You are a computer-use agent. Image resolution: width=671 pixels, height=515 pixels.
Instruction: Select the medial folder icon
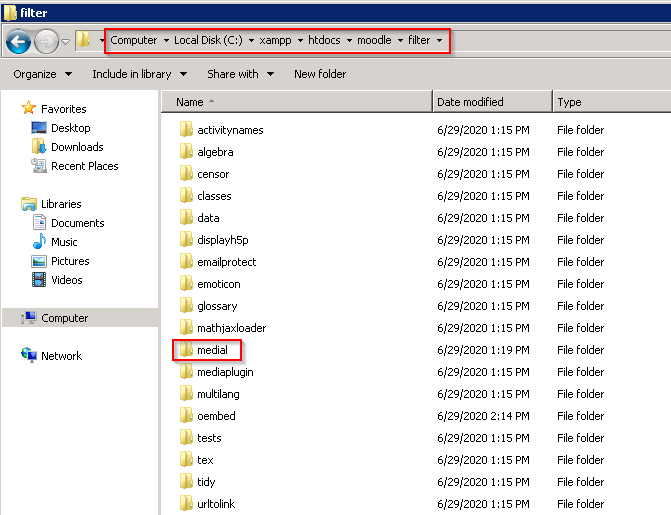pyautogui.click(x=186, y=350)
